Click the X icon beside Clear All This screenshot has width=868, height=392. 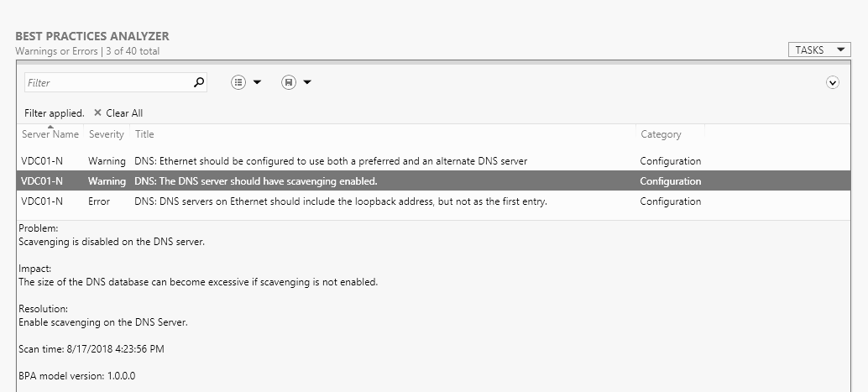(97, 112)
